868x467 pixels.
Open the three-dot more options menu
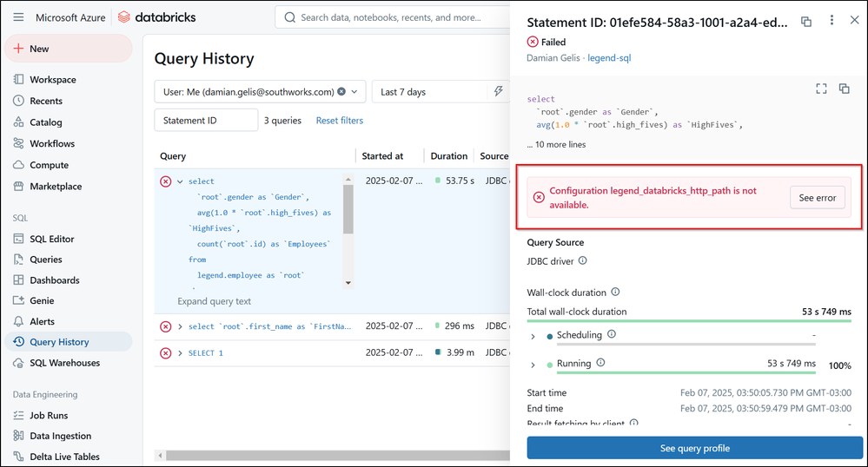[832, 21]
